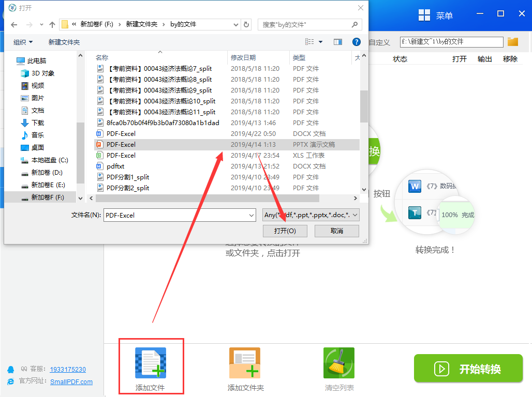Screen dimensions: 532x397
Task: Select PDF分割1_split file
Action: point(226,177)
